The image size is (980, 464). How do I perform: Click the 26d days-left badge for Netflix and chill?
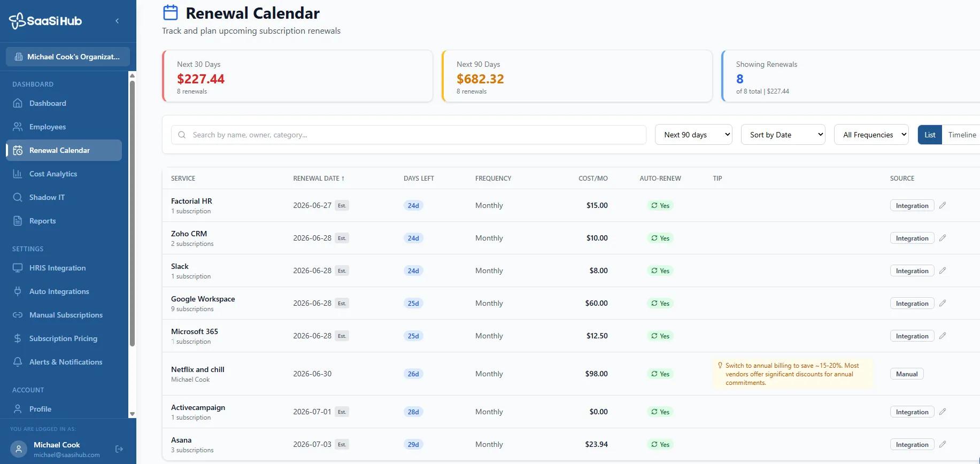[x=413, y=374]
